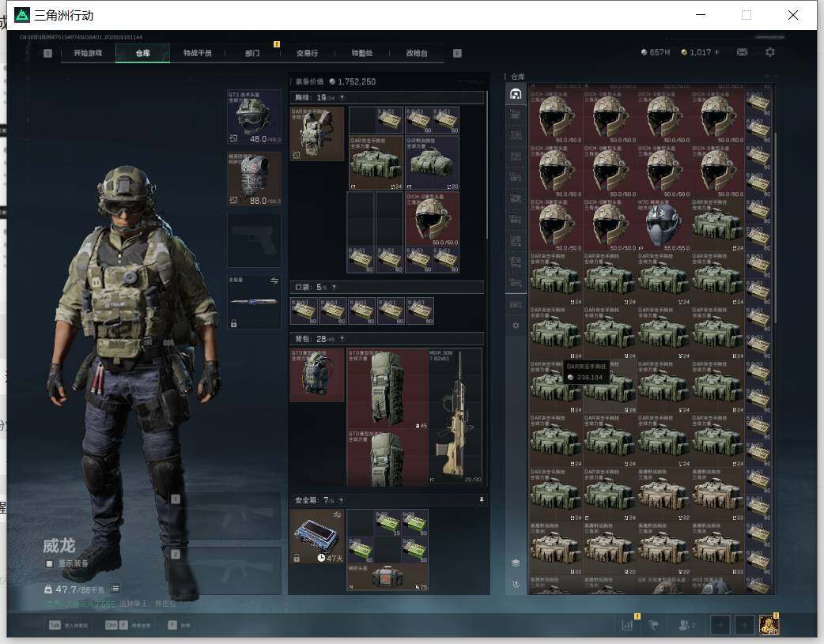This screenshot has height=644, width=824.
Task: Click the Tab key hint in bottom bar
Action: [x=55, y=625]
